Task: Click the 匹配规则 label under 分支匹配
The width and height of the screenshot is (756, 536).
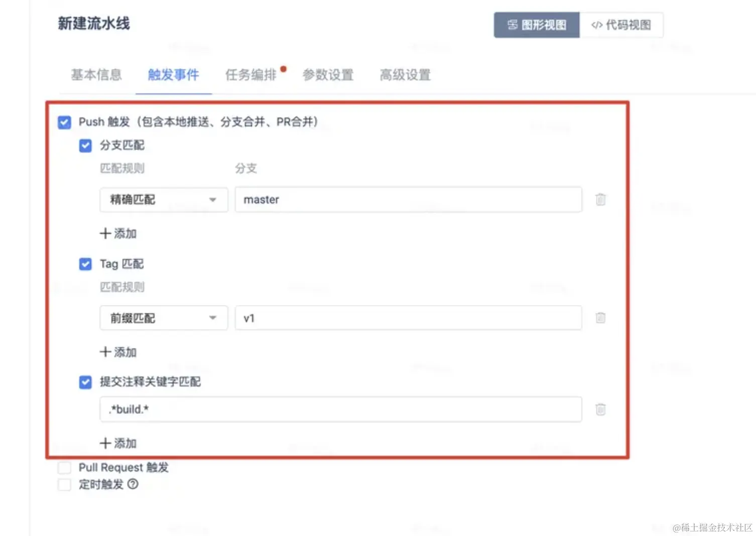Action: click(122, 168)
